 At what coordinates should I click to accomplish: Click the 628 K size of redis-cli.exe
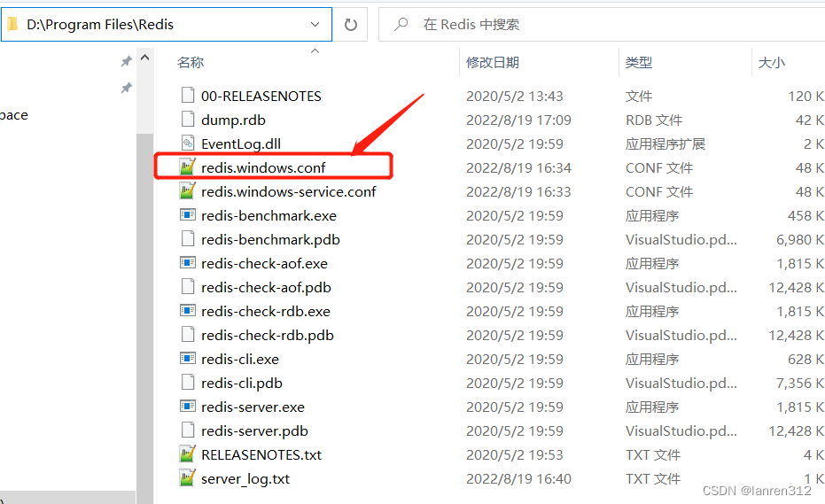tap(806, 360)
